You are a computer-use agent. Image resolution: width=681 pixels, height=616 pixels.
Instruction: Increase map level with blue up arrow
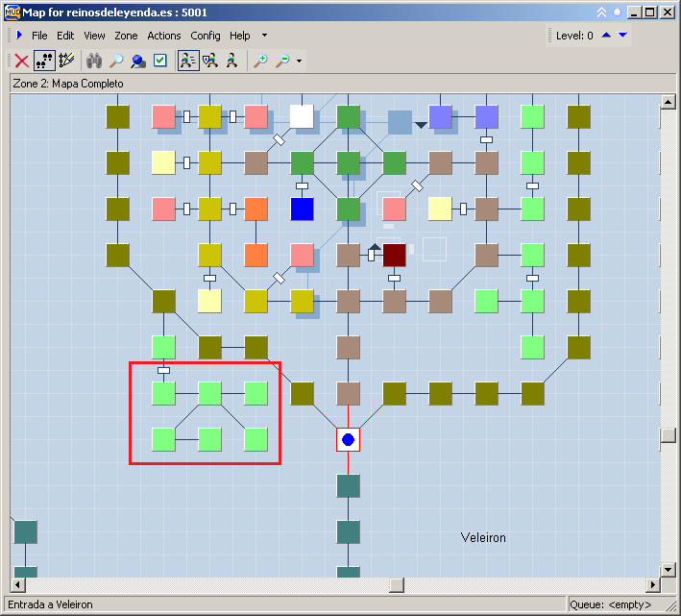point(605,36)
